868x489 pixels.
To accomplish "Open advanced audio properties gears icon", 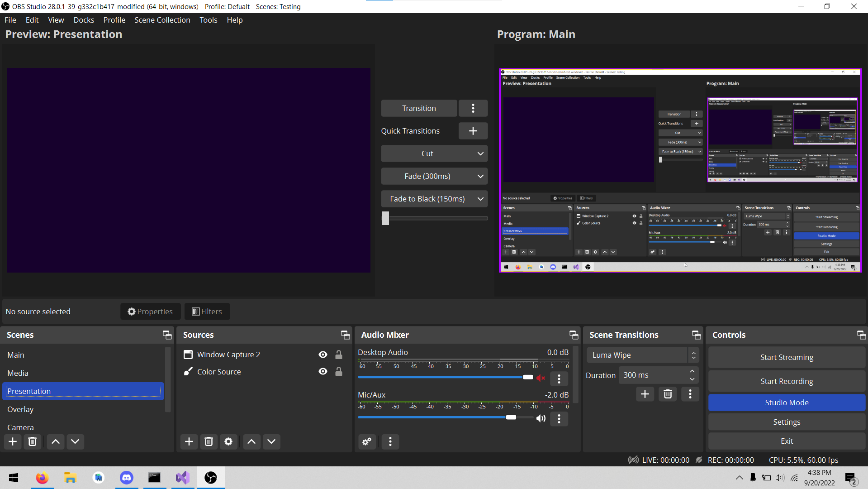I will pos(367,441).
